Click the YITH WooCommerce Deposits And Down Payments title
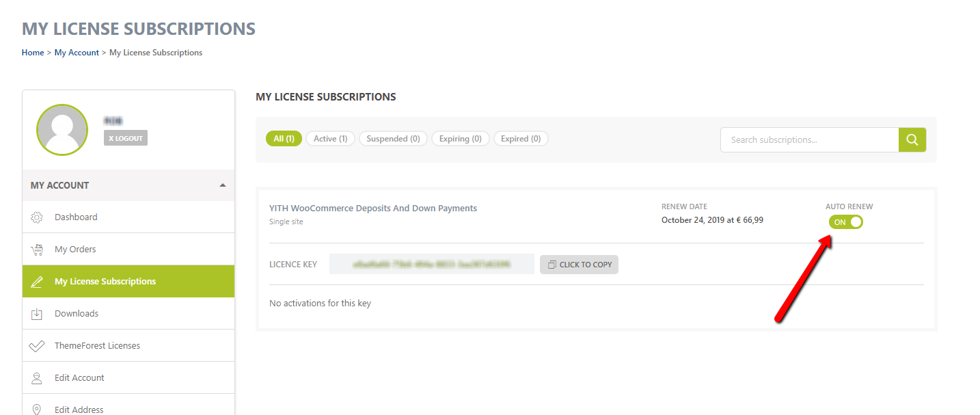 [x=373, y=209]
